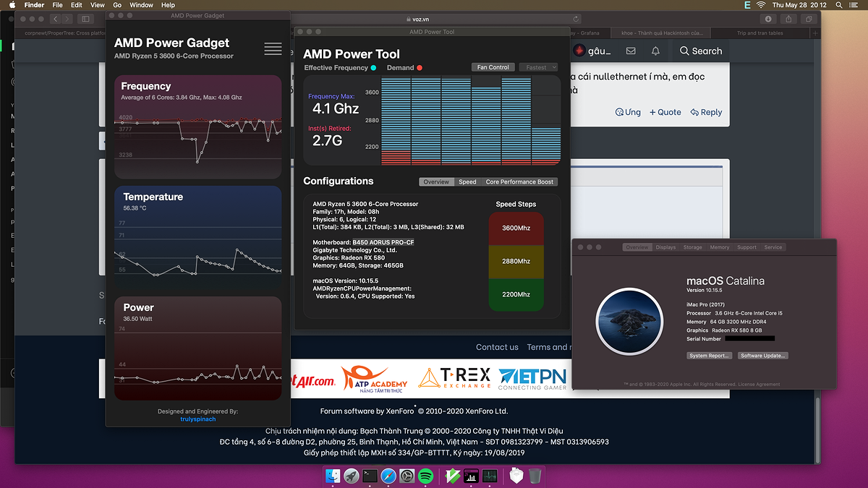Switch to Core Performance Boost segment
Viewport: 868px width, 488px height.
pos(519,181)
